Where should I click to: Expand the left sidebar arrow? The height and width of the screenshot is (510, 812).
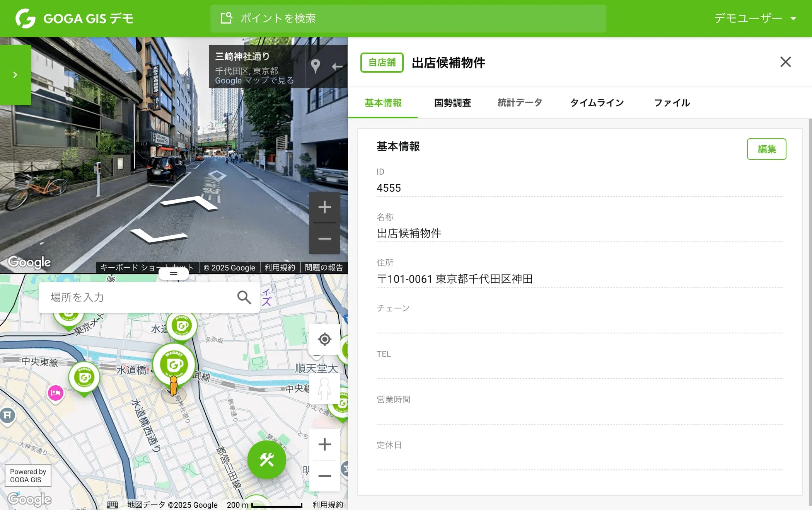coord(15,75)
